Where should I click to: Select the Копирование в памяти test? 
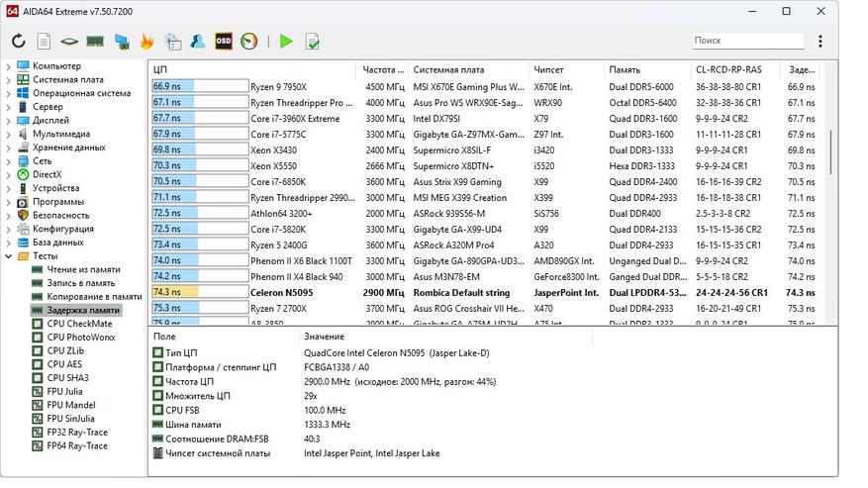point(94,296)
